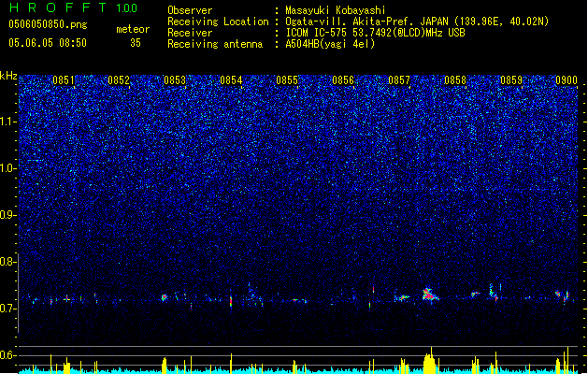The height and width of the screenshot is (374, 588).
Task: Click the 0854 time marker
Action: pos(231,80)
